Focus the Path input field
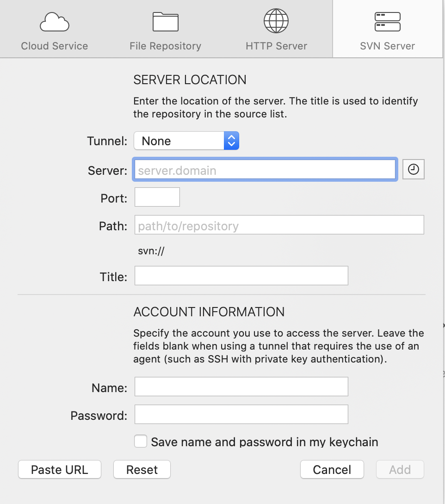 279,225
